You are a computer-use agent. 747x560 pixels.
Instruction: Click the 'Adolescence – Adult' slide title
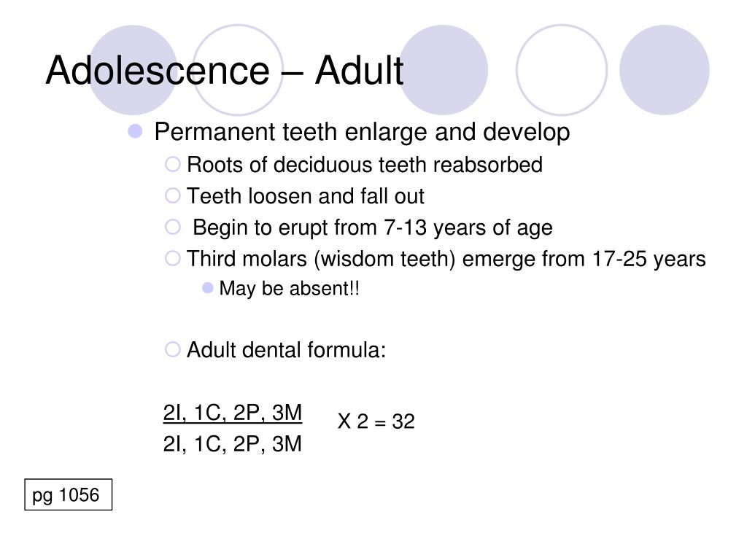(x=225, y=71)
